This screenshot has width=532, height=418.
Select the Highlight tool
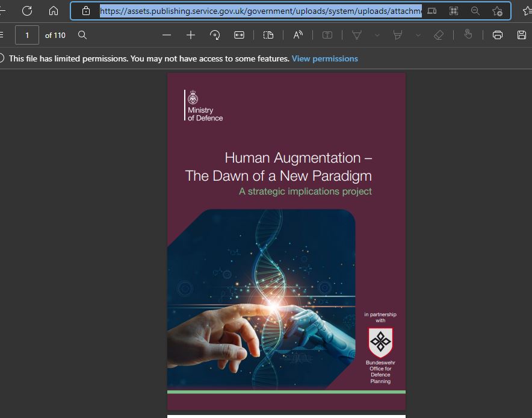(x=398, y=35)
